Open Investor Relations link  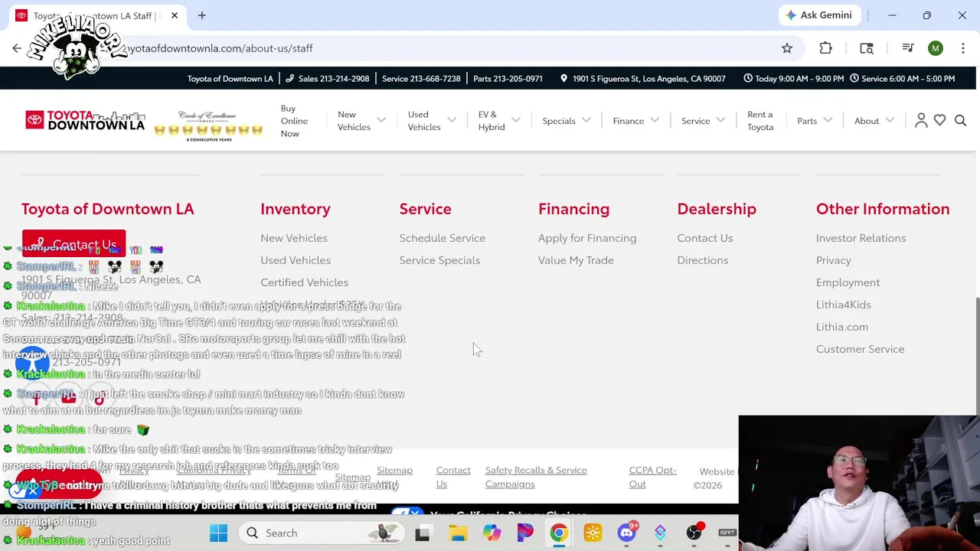(861, 238)
